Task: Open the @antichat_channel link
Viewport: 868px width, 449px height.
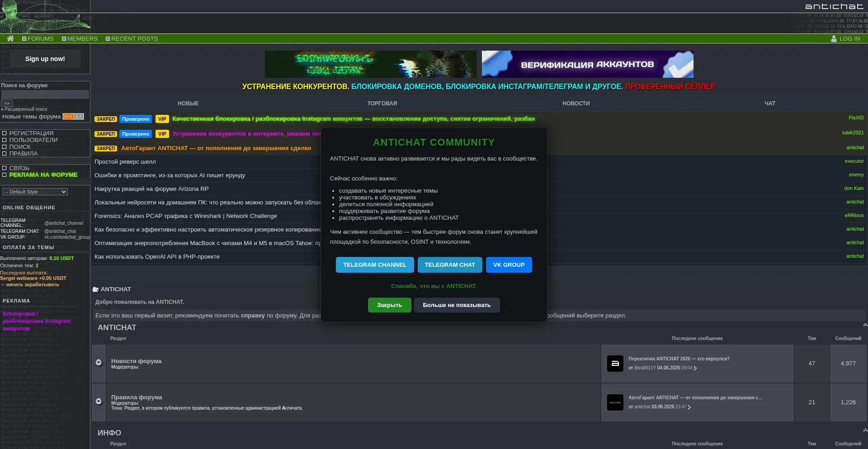Action: click(64, 223)
